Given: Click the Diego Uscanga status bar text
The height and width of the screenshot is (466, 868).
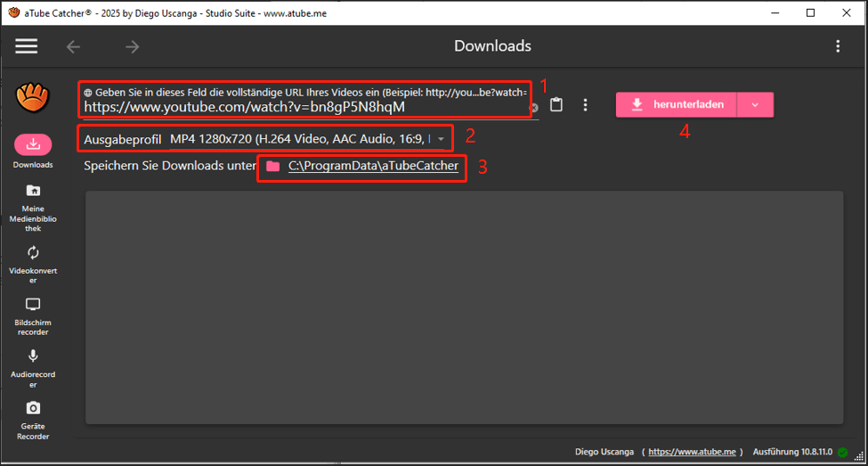Looking at the screenshot, I should [604, 452].
